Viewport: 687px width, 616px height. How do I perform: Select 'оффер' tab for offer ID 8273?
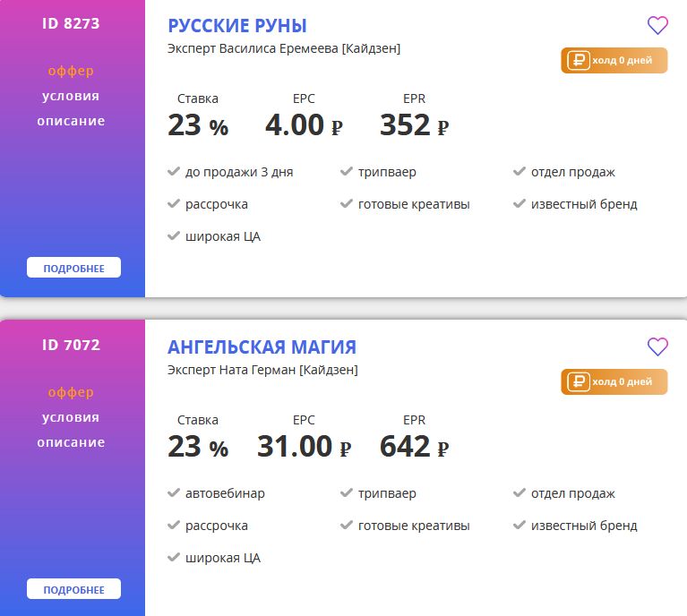coord(71,71)
